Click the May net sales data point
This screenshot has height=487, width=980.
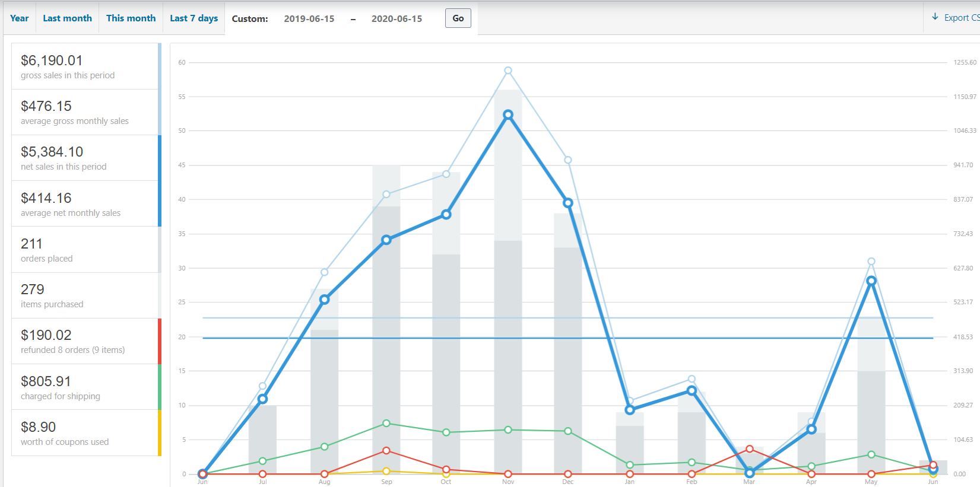tap(871, 281)
